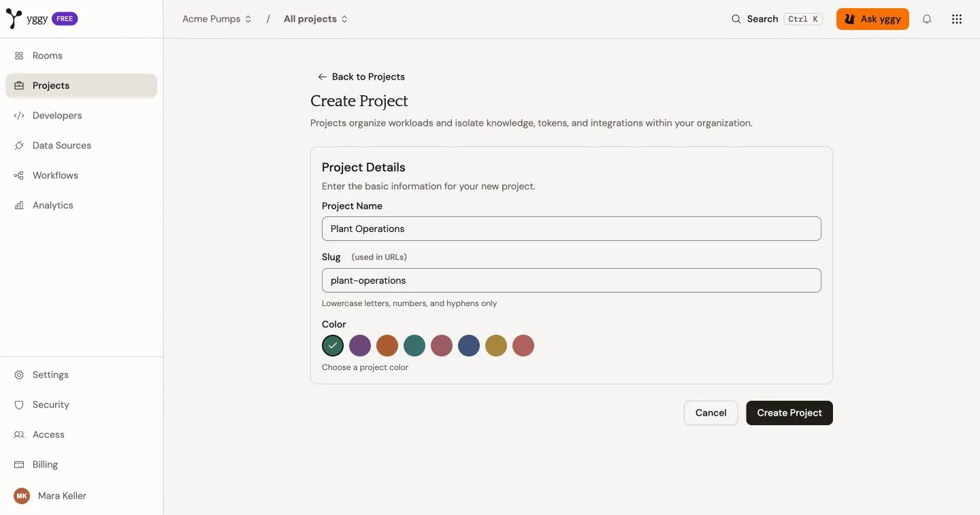Click the Settings gear icon
This screenshot has width=980, height=515.
click(19, 375)
